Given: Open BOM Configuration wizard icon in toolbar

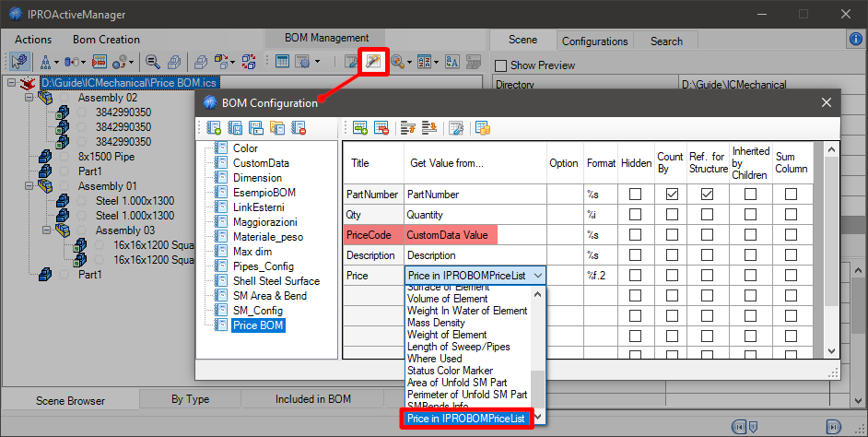Looking at the screenshot, I should (x=373, y=62).
